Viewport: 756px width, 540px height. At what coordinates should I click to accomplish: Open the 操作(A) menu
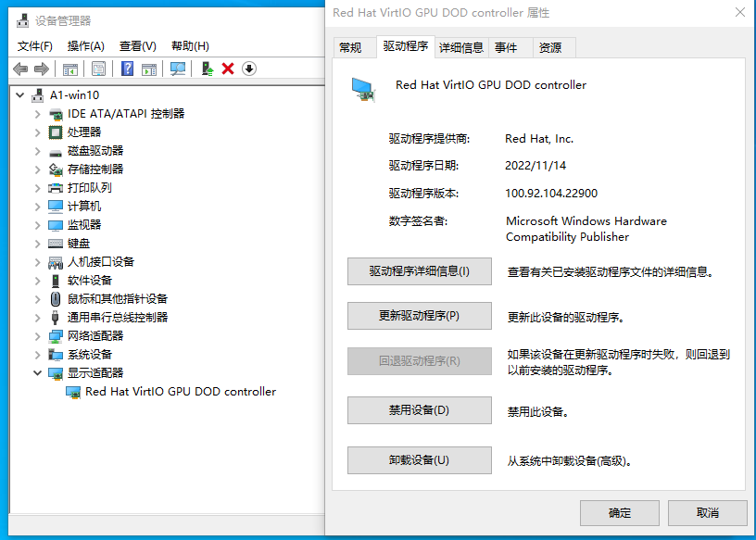pos(85,45)
